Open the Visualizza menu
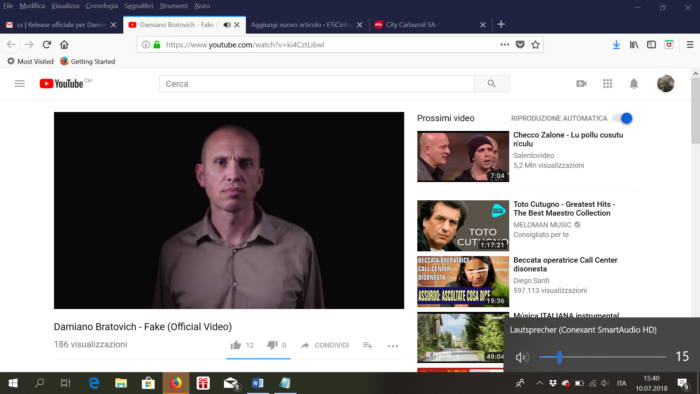Screen dimensions: 700x394 tap(65, 6)
